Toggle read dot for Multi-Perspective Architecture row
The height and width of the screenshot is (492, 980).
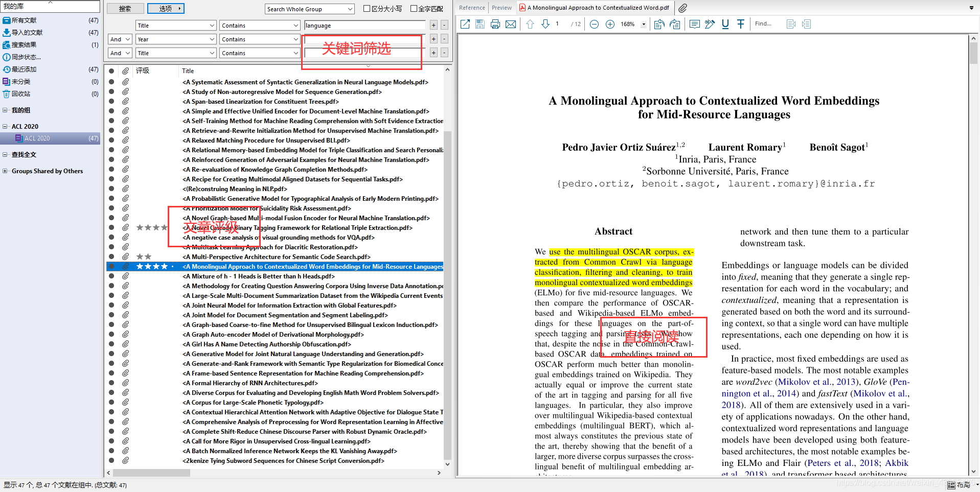point(111,257)
